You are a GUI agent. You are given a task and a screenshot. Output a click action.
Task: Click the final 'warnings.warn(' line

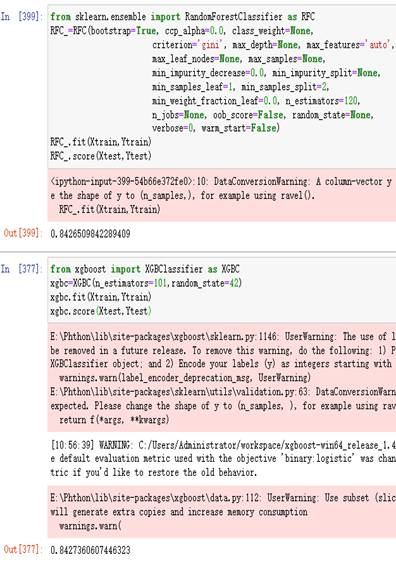pyautogui.click(x=90, y=525)
